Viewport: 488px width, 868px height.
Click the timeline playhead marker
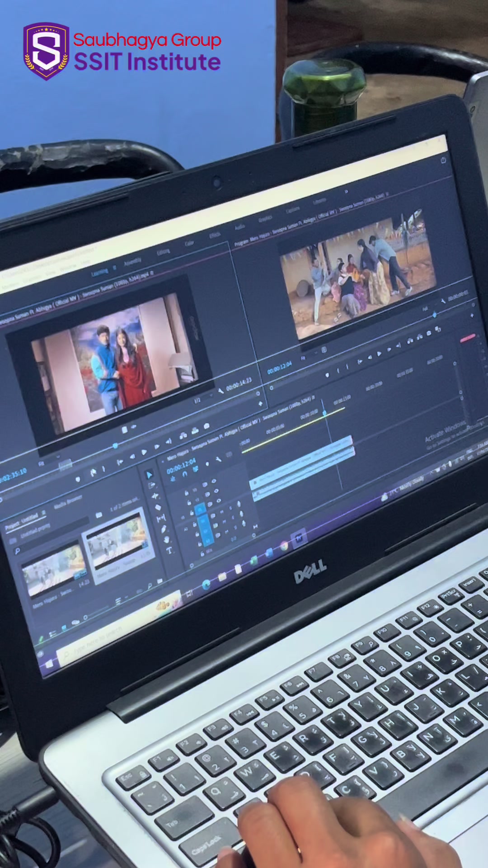click(324, 412)
